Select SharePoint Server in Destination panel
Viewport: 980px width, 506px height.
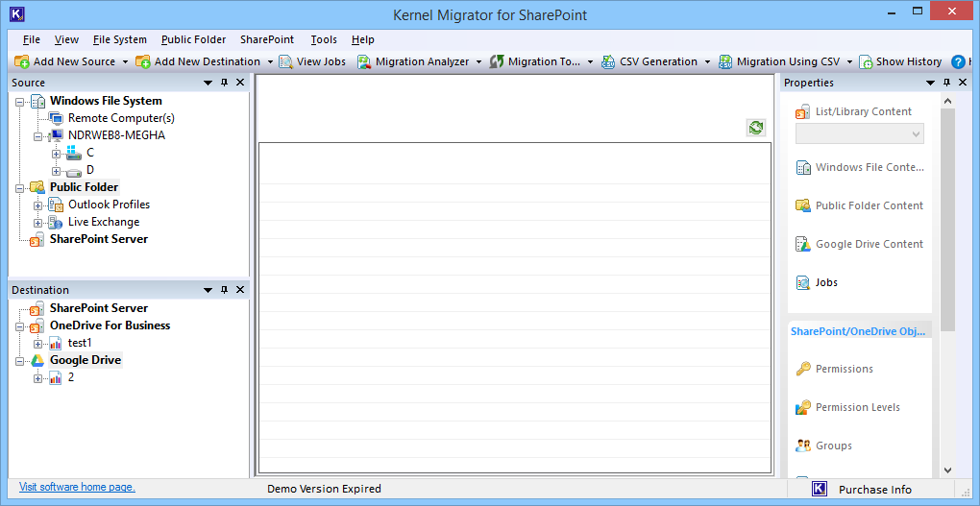tap(99, 308)
